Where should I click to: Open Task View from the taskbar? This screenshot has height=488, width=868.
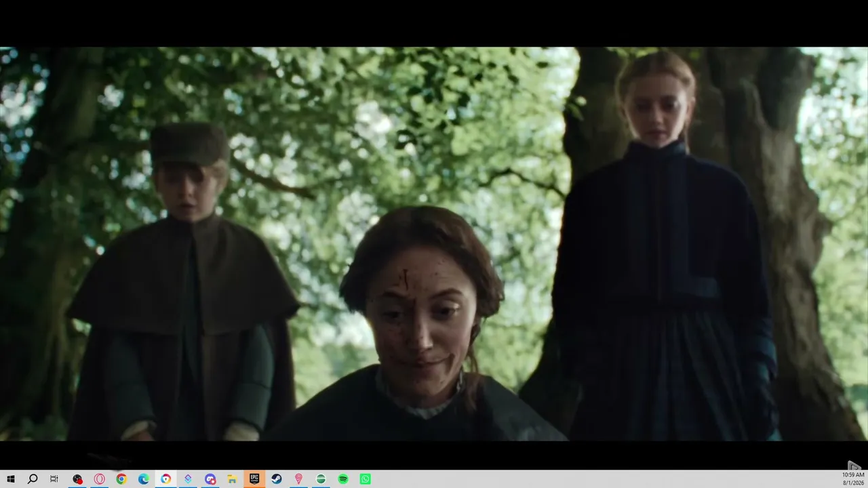(x=54, y=479)
